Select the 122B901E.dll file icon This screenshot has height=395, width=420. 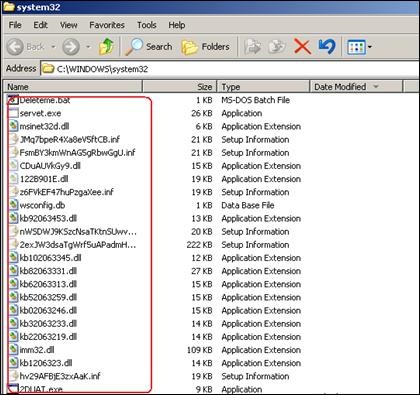pyautogui.click(x=13, y=179)
